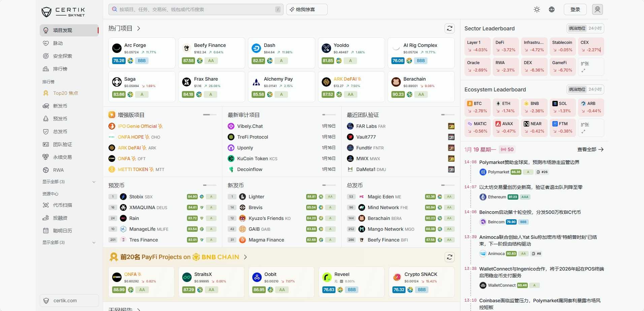644x311 pixels.
Task: Select 团队验证 in the sidebar
Action: click(62, 144)
